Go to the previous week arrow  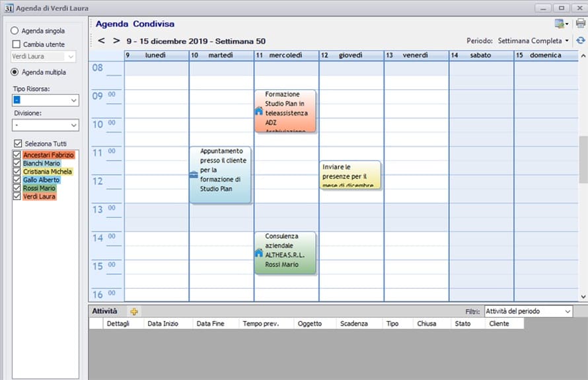coord(102,41)
